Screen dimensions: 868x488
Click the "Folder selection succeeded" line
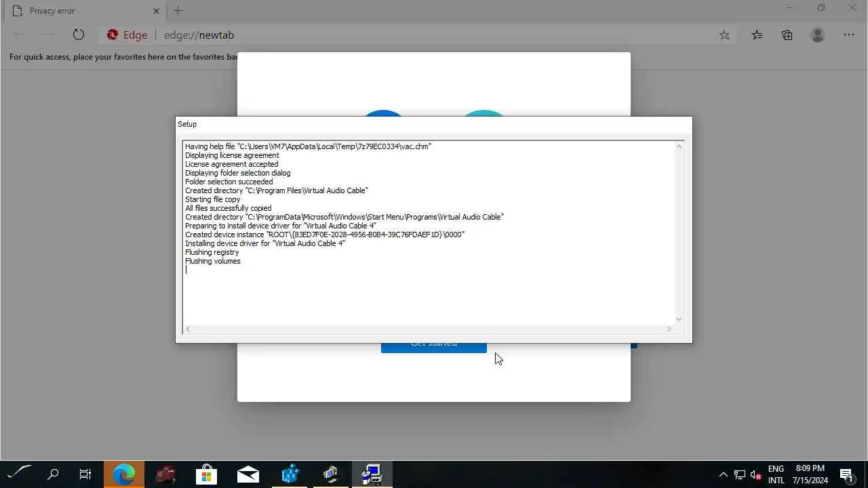229,182
